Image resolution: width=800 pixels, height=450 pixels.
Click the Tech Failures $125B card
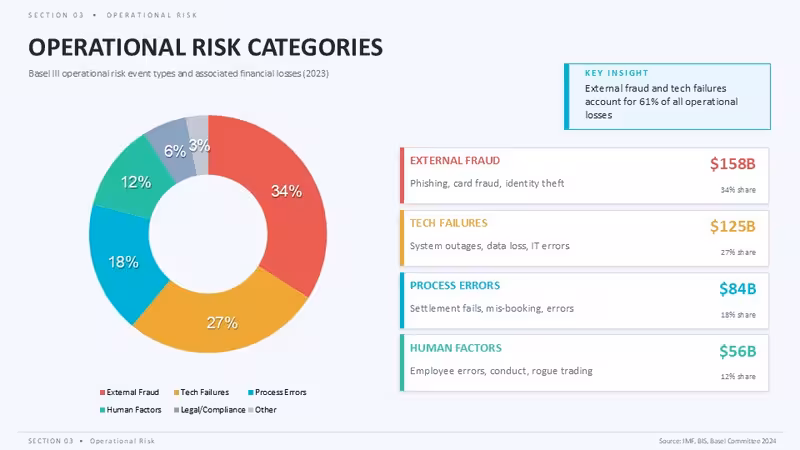click(584, 238)
